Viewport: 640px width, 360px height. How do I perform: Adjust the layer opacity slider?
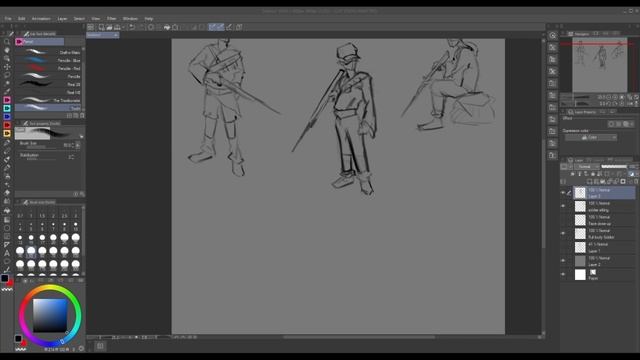tap(613, 167)
